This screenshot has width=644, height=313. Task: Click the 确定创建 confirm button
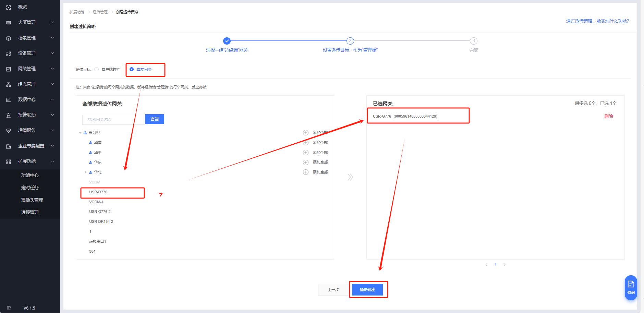coord(367,290)
